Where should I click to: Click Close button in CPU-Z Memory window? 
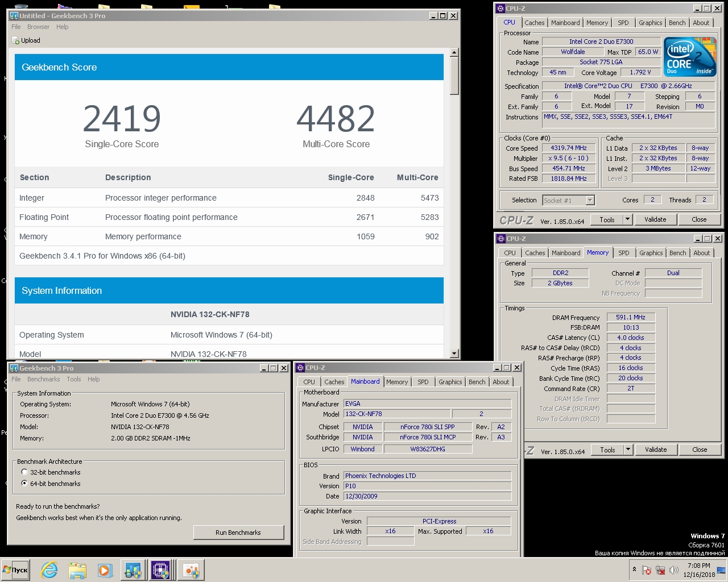tap(700, 450)
